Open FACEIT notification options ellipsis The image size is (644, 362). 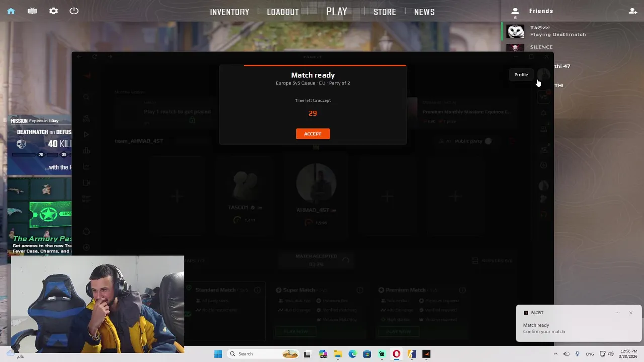point(618,313)
